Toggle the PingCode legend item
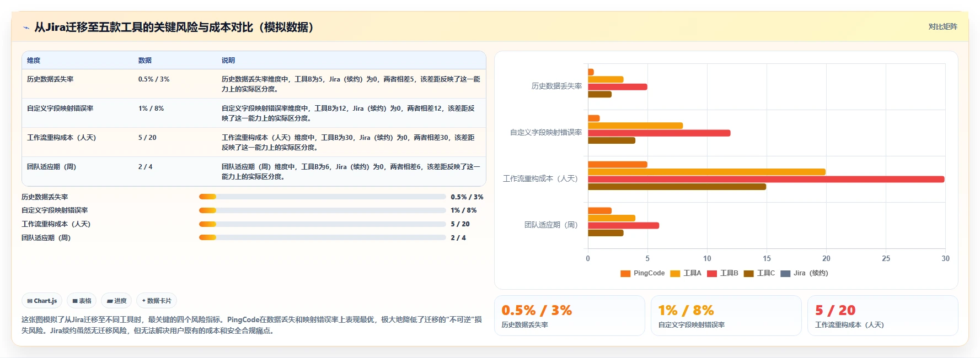The width and height of the screenshot is (980, 358). [642, 273]
